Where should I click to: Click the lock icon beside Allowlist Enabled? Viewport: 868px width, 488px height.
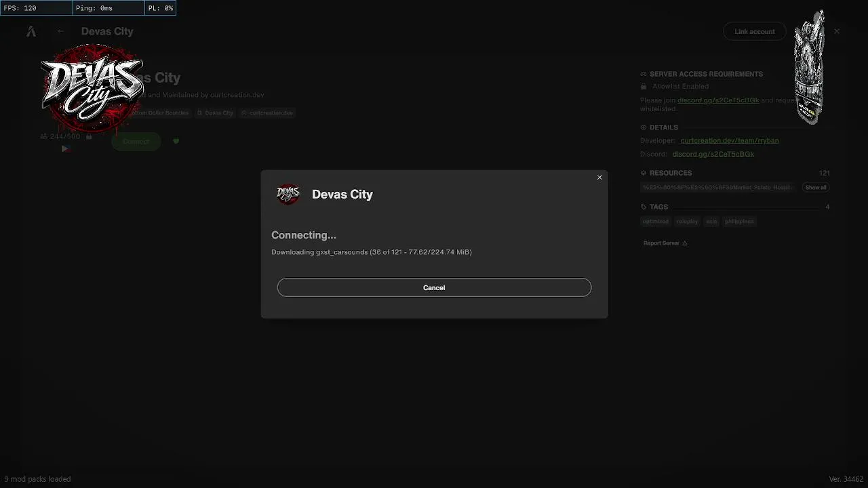644,87
